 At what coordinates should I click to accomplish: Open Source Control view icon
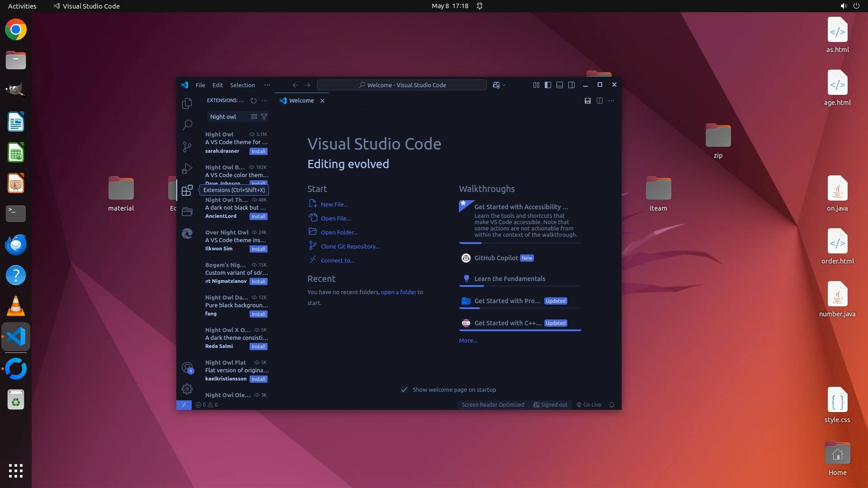187,146
